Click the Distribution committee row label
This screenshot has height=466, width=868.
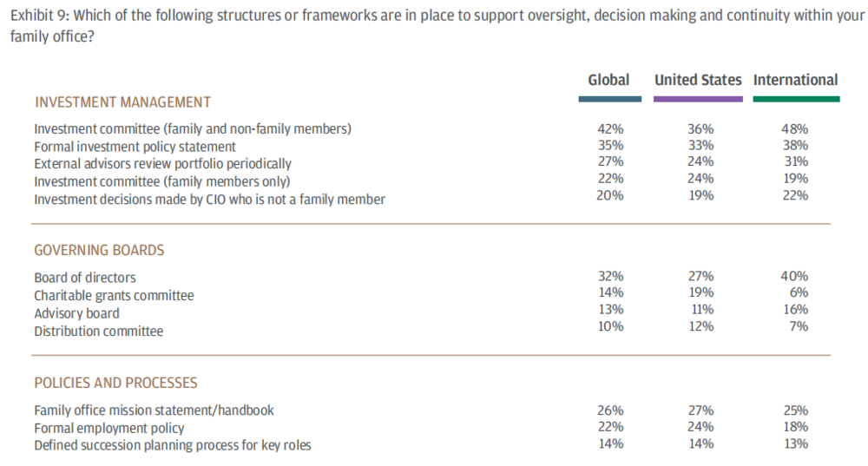click(x=98, y=331)
